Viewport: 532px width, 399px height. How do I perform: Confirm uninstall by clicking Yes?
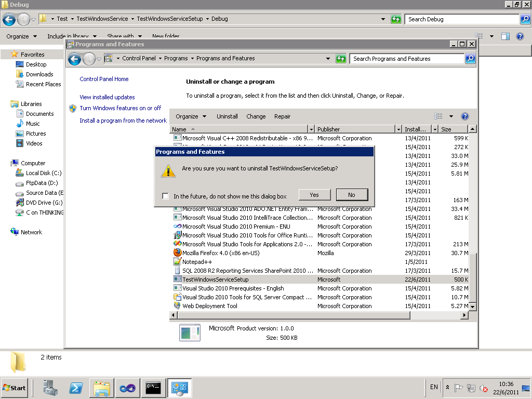[x=314, y=195]
